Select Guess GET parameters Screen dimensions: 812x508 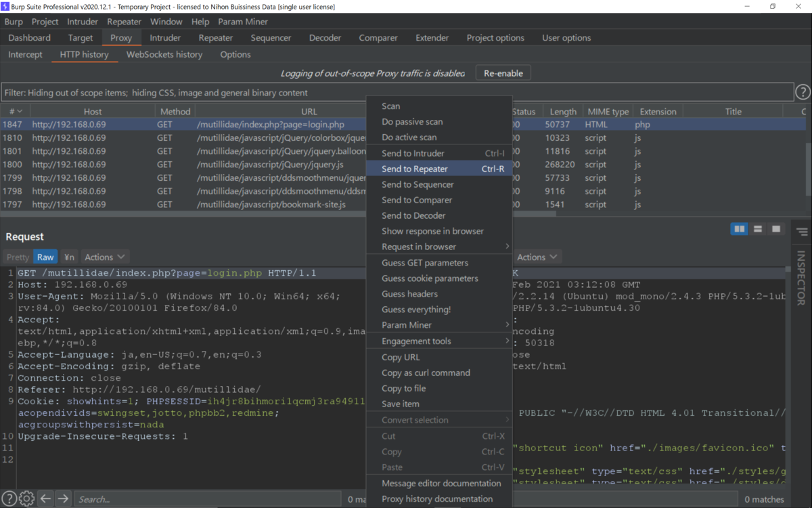(x=438, y=263)
